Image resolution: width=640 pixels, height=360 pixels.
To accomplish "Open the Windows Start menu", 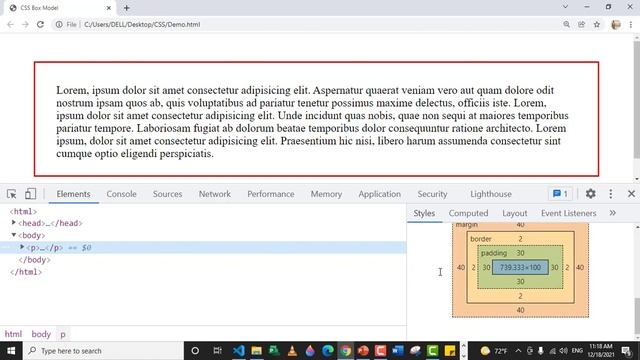I will 11,351.
